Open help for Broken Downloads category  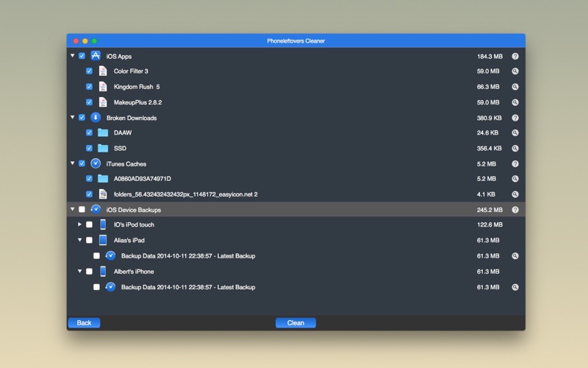click(x=515, y=118)
